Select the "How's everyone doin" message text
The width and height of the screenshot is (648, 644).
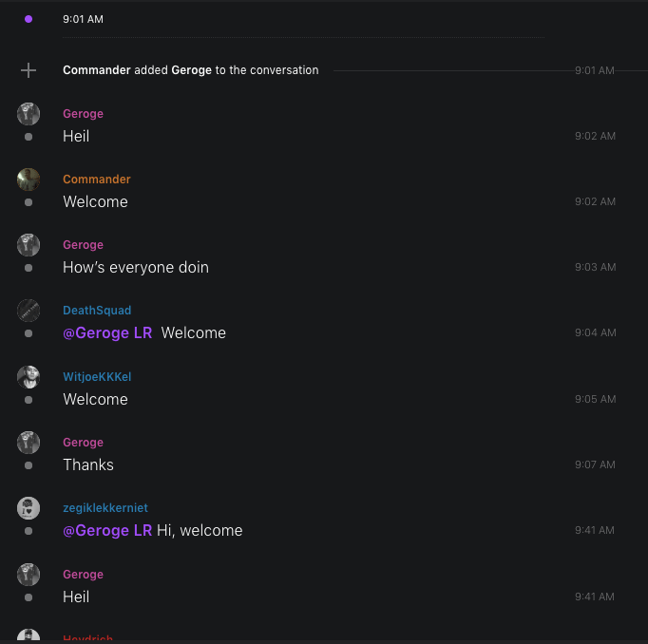click(x=136, y=268)
